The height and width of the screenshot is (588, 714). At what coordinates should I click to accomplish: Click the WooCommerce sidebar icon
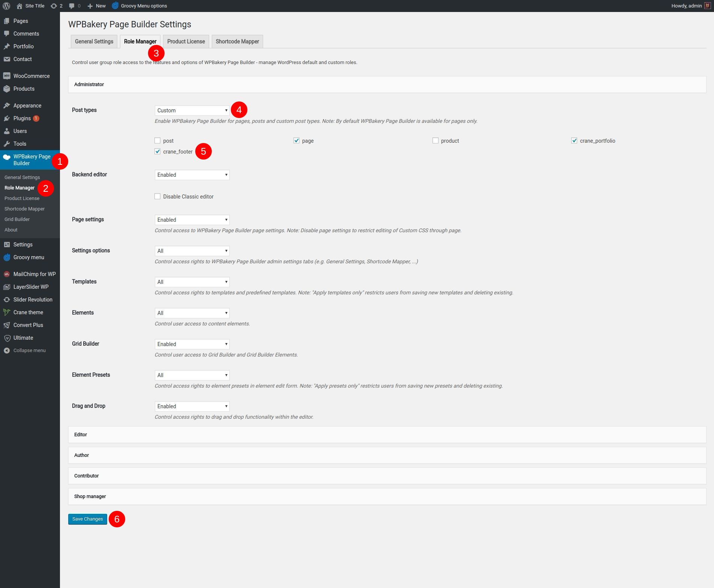tap(7, 76)
